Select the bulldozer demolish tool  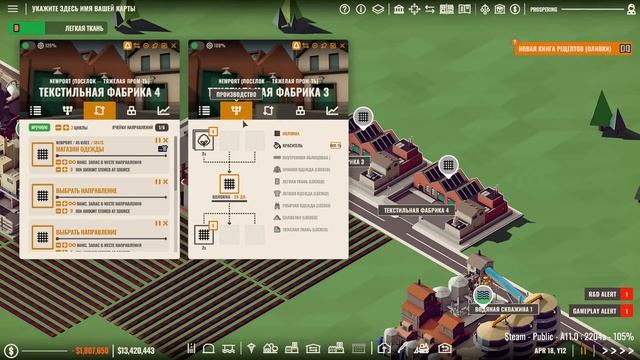click(x=422, y=348)
